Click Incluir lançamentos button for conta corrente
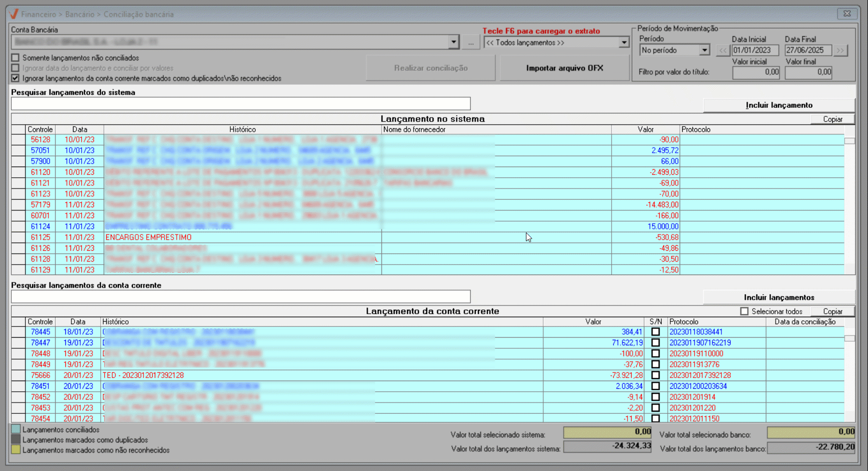 point(779,297)
